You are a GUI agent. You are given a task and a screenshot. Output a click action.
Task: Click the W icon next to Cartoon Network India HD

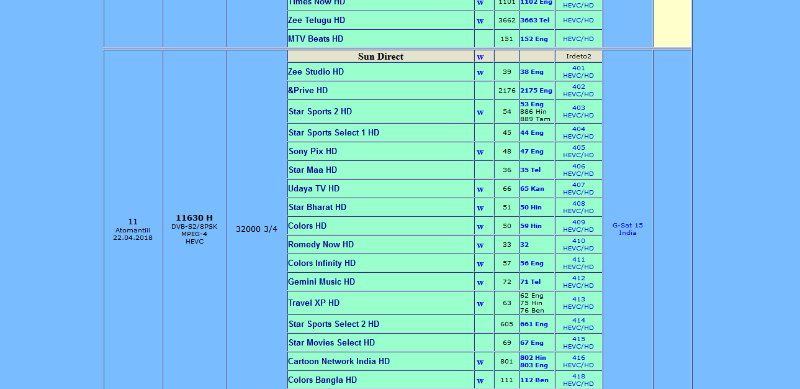pyautogui.click(x=480, y=362)
